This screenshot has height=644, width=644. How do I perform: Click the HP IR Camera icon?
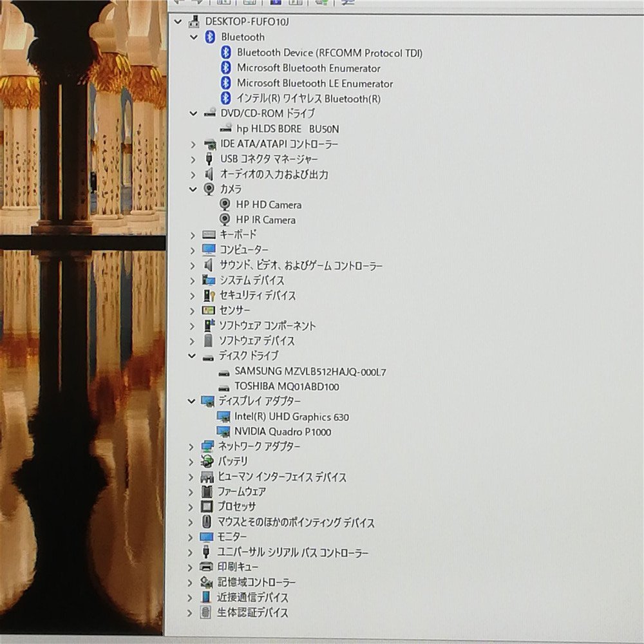tap(225, 220)
